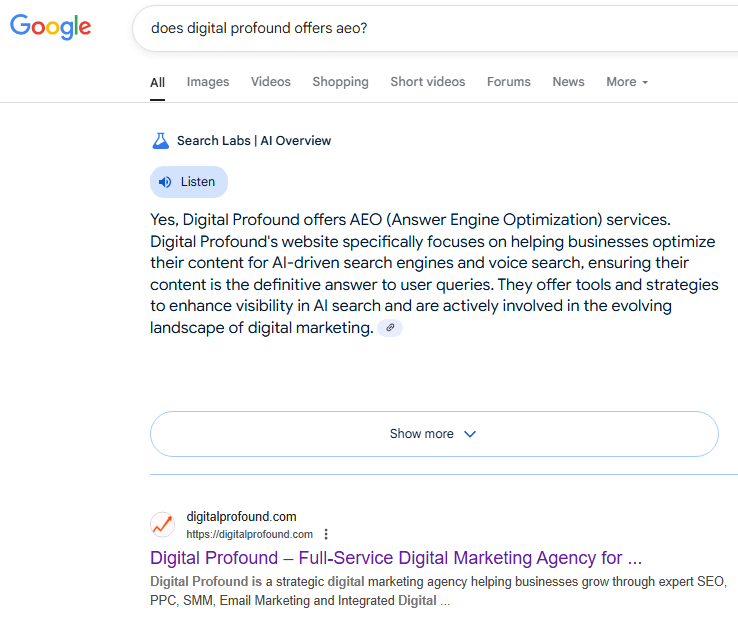Image resolution: width=738 pixels, height=622 pixels.
Task: Switch to the Short videos tab
Action: click(x=428, y=82)
